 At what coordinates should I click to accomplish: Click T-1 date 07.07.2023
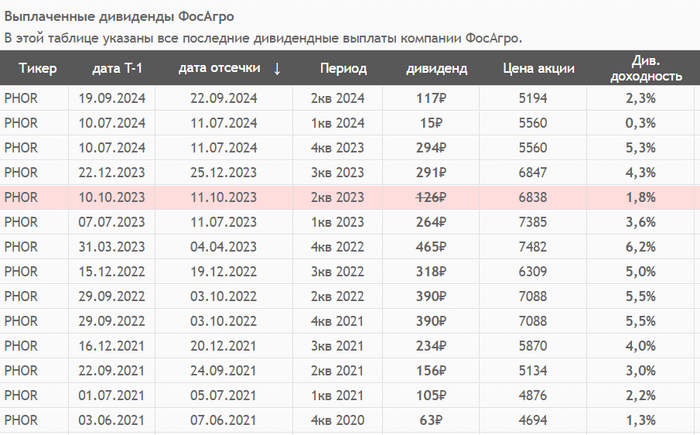(x=112, y=222)
